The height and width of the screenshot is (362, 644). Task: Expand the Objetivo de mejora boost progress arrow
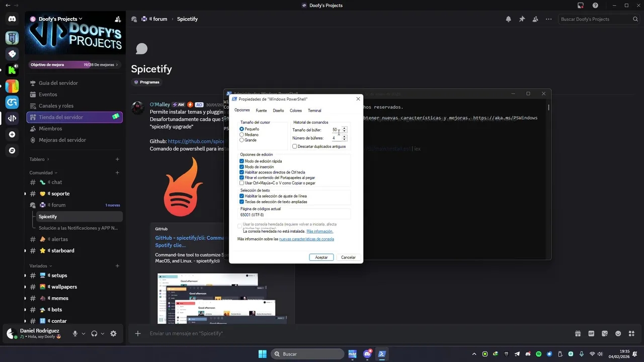coord(117,64)
